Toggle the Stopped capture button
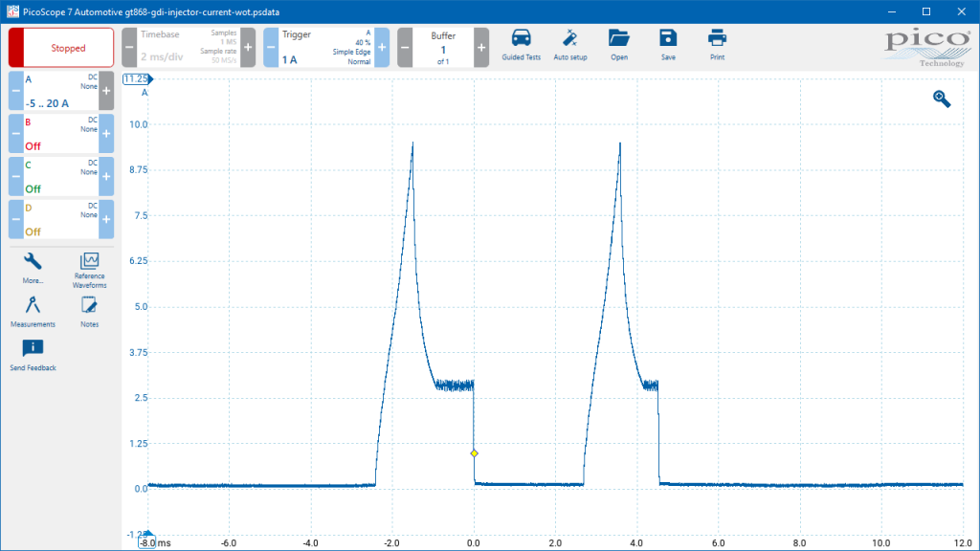 point(61,48)
